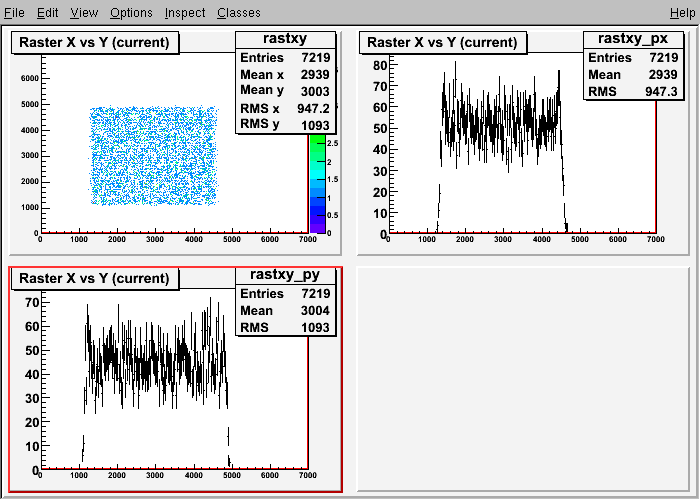The width and height of the screenshot is (700, 500).
Task: Click 'Entries 7219' in rastxy stats box
Action: click(285, 58)
